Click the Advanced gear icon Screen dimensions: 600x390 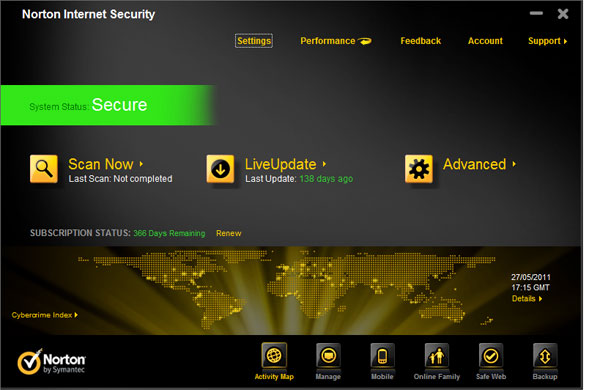[x=419, y=169]
